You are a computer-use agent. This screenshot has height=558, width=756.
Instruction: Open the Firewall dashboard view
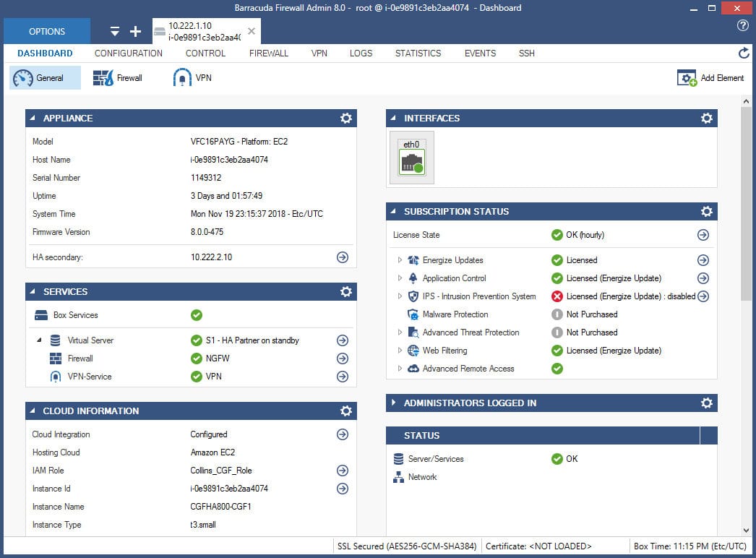click(x=118, y=78)
